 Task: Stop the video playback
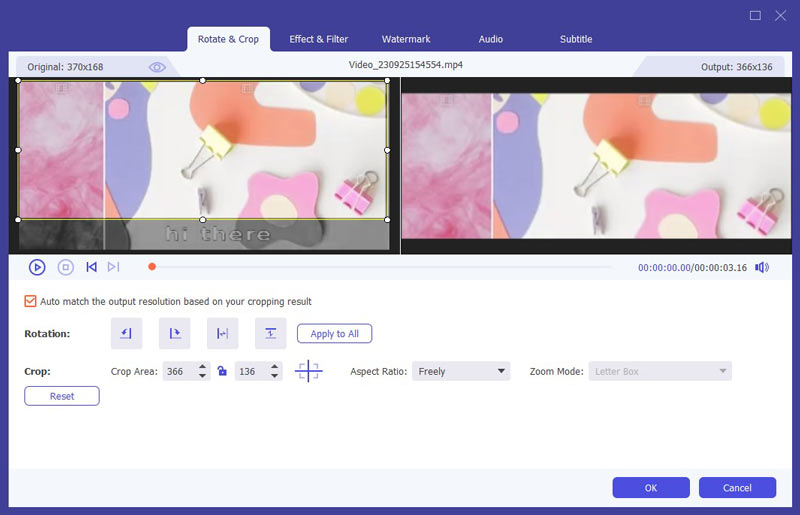coord(65,267)
